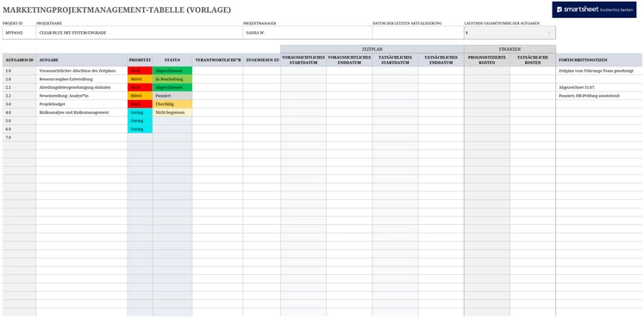Click the Pausiert status cell
Screen dimensions: 644x319
click(172, 96)
